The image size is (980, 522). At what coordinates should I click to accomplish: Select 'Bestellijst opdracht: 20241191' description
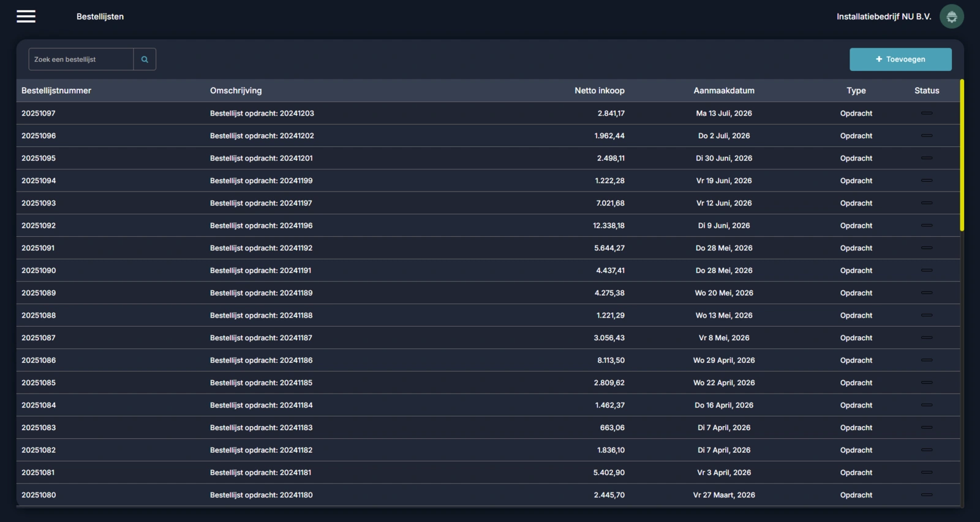click(x=261, y=270)
